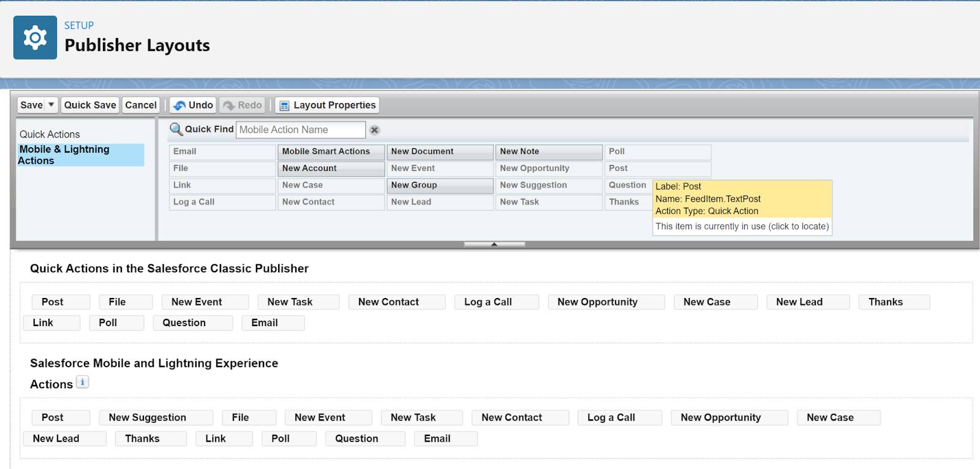The height and width of the screenshot is (469, 980).
Task: Click New Contact in Classic Publisher section
Action: pyautogui.click(x=397, y=302)
